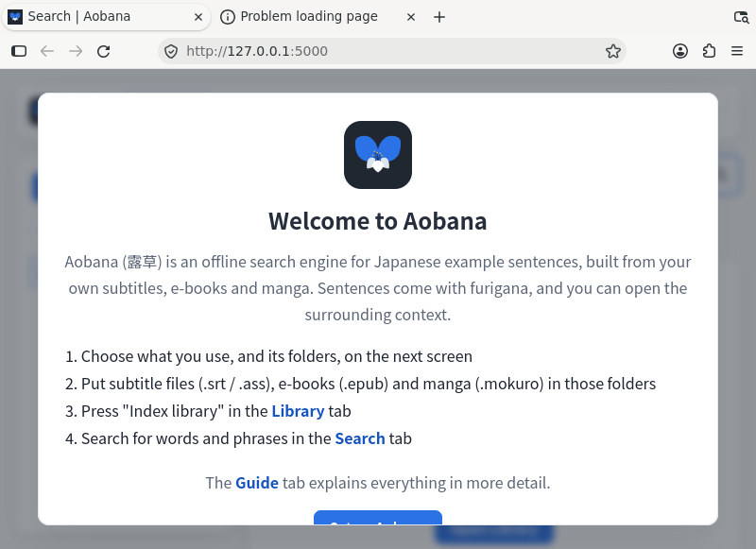The height and width of the screenshot is (549, 756).
Task: Open the Extensions puzzle-piece icon
Action: coord(709,51)
